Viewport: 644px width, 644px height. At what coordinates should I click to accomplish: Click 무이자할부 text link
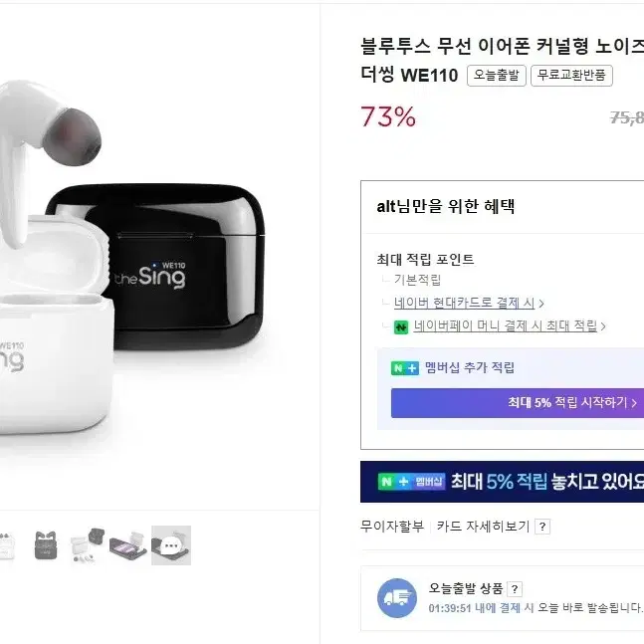[392, 527]
